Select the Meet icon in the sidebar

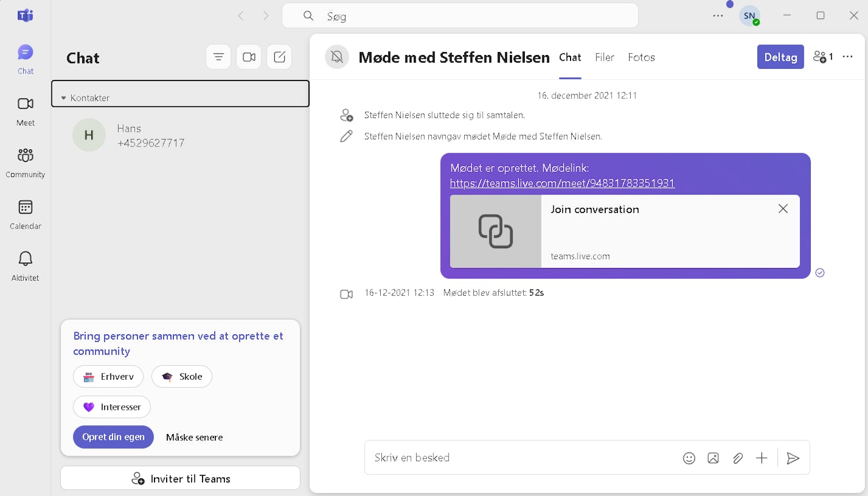tap(25, 110)
